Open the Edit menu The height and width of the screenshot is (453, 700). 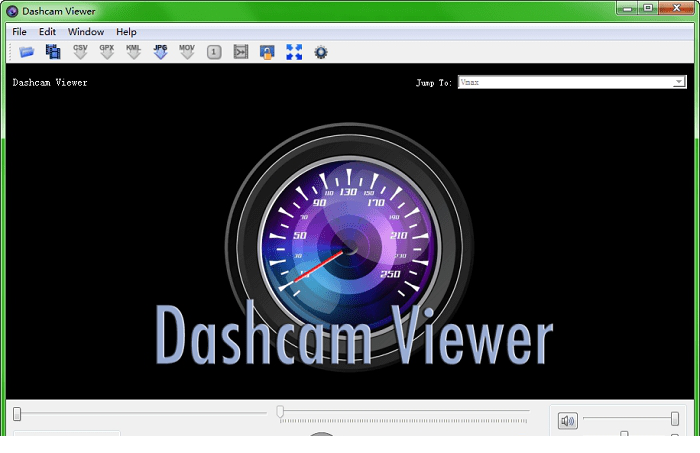[47, 32]
